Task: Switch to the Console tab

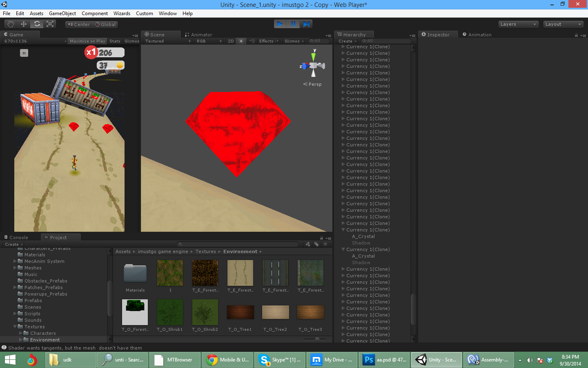Action: point(16,237)
